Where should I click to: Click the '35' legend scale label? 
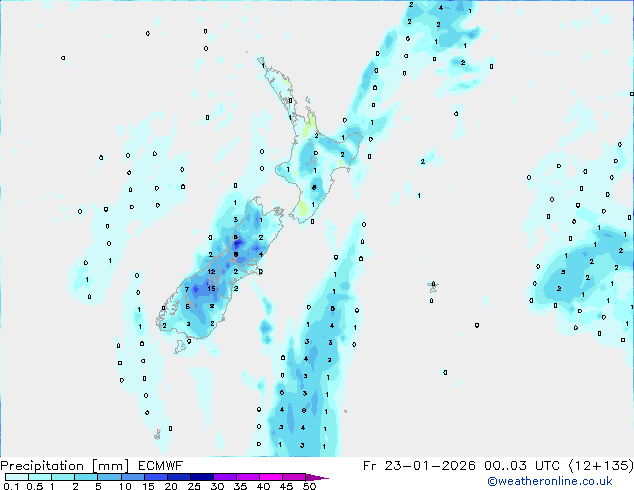click(x=240, y=486)
